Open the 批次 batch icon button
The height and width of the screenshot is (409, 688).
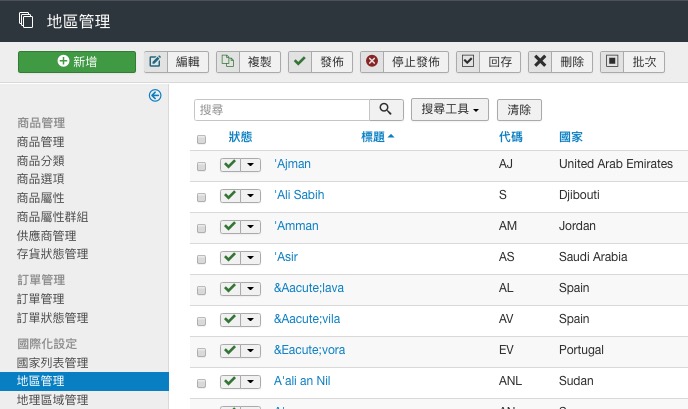tap(612, 62)
